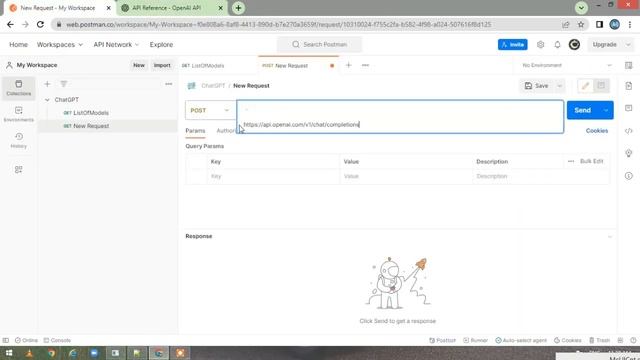Image resolution: width=640 pixels, height=360 pixels.
Task: Open the Cookies link near Send
Action: (x=597, y=131)
